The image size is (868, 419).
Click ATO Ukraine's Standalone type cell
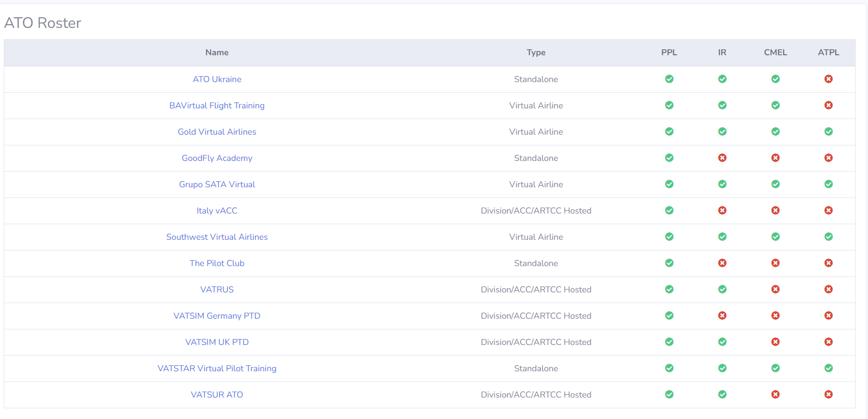[x=536, y=79]
